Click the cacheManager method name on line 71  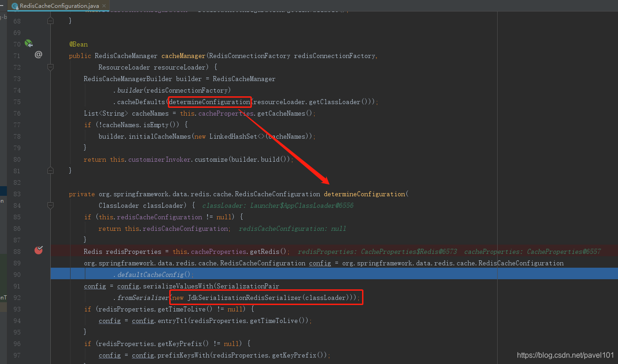(183, 56)
